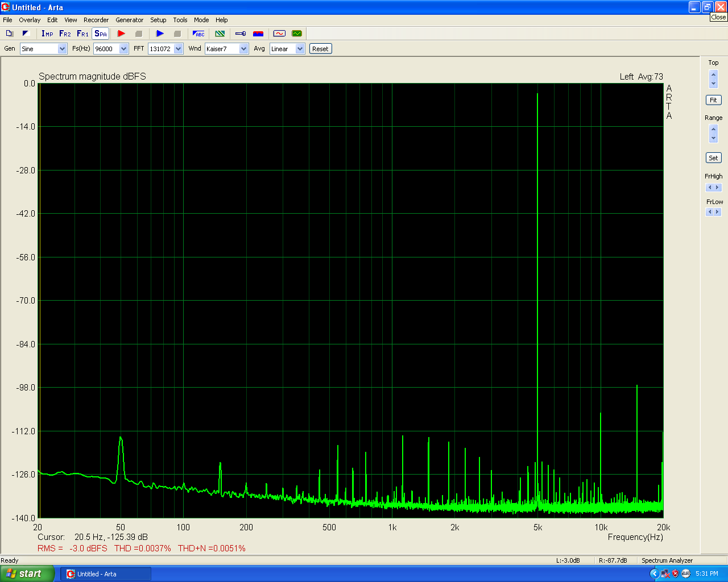Open the Avg averaging dropdown showing Linear
The width and height of the screenshot is (728, 582).
[x=287, y=49]
